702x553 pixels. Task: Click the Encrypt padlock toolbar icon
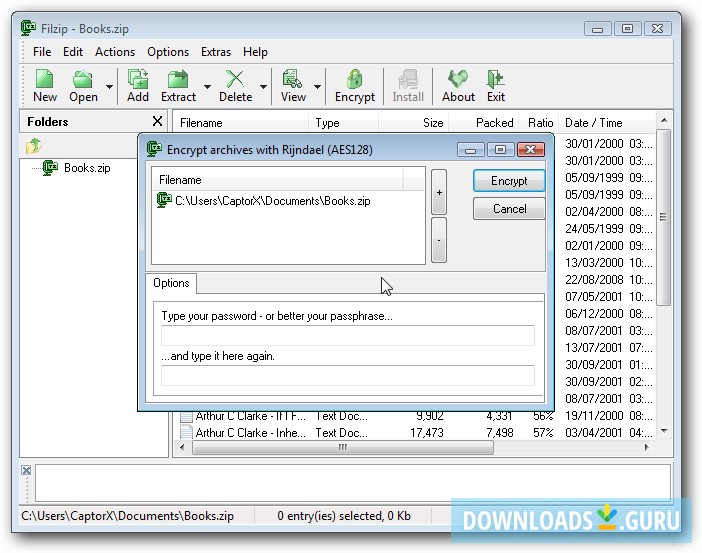(x=355, y=86)
